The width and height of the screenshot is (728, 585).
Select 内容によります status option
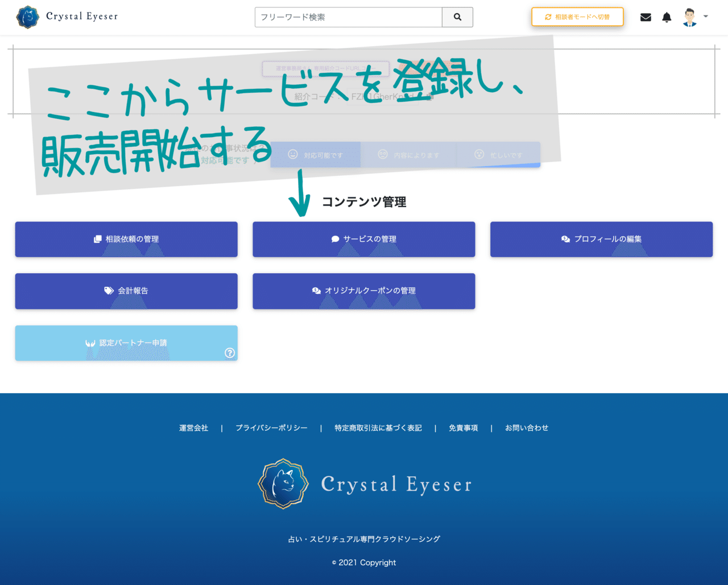coord(408,155)
